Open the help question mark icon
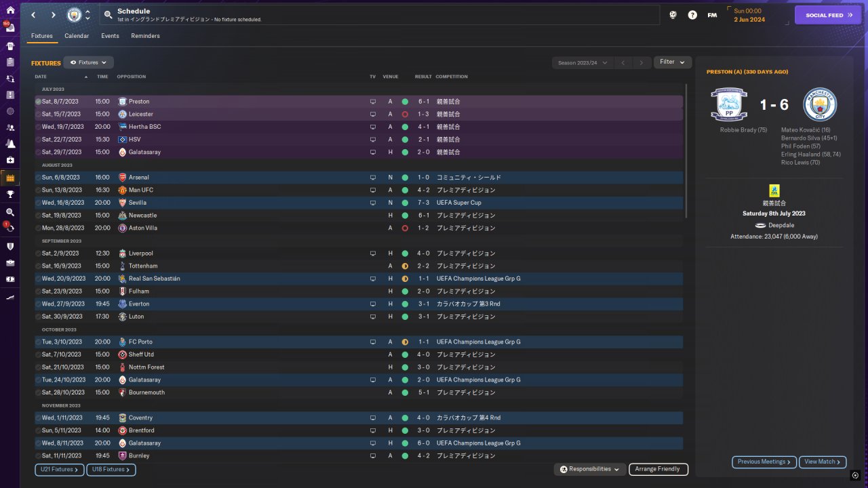868x488 pixels. (x=692, y=15)
